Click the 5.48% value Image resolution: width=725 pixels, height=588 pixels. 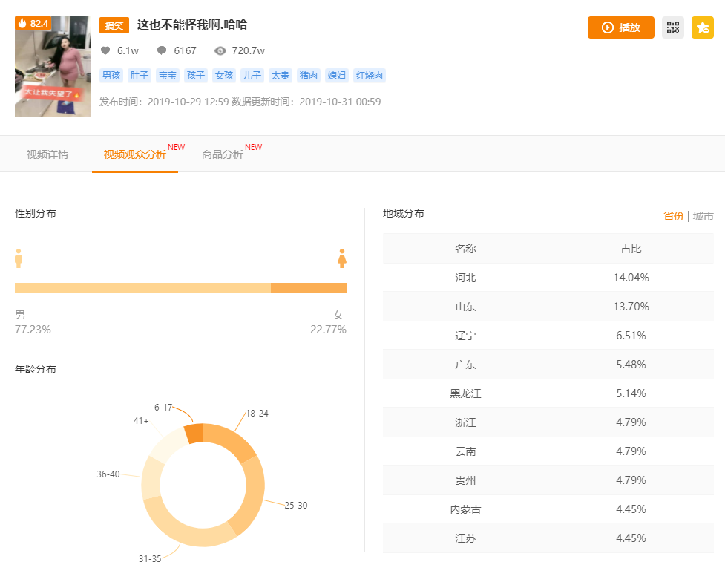[631, 365]
